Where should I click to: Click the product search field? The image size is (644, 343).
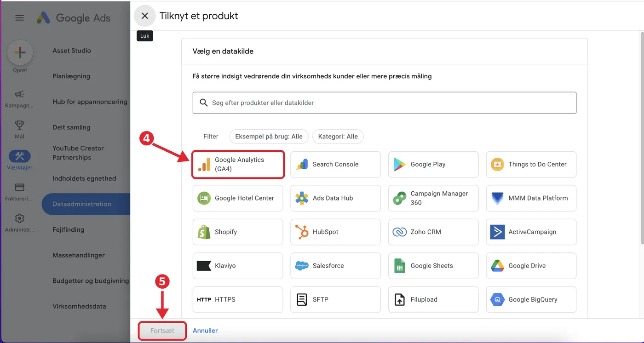point(384,103)
